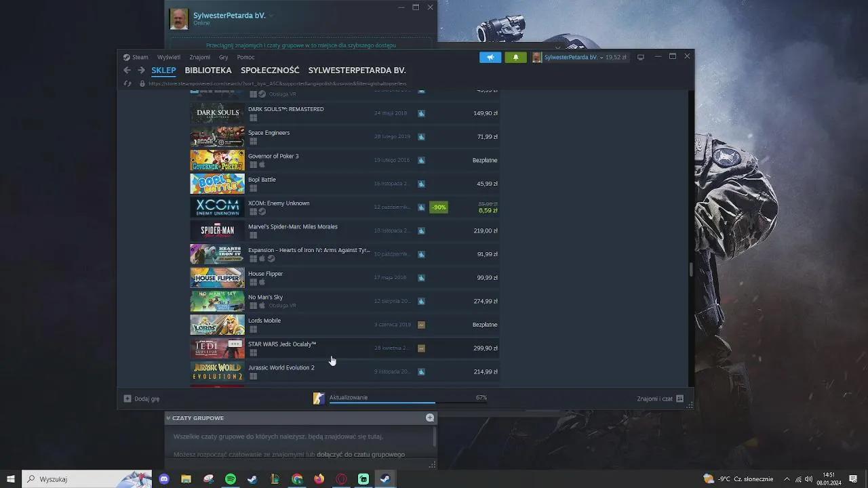868x488 pixels.
Task: Click the Lords Mobile title text
Action: tap(264, 321)
